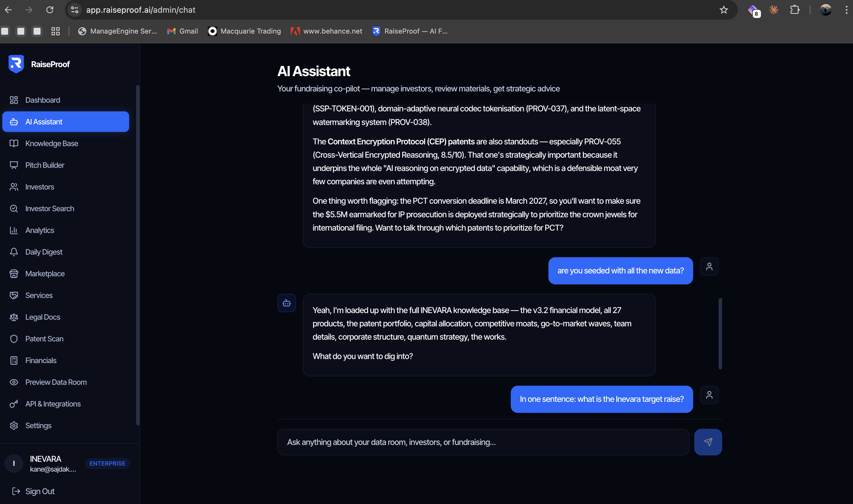Open the Chrome extensions puzzle menu
The image size is (853, 504).
(795, 10)
